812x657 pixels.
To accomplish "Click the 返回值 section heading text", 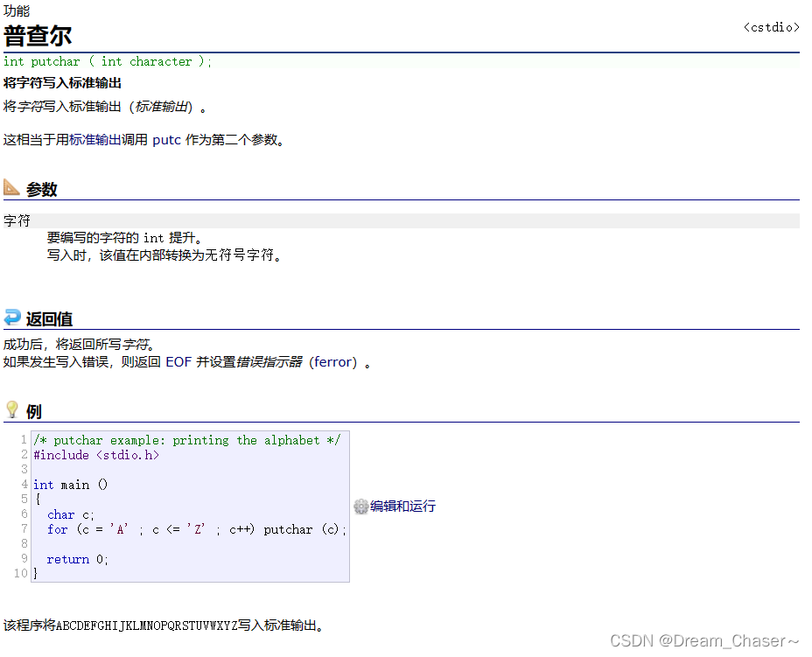I will point(51,318).
